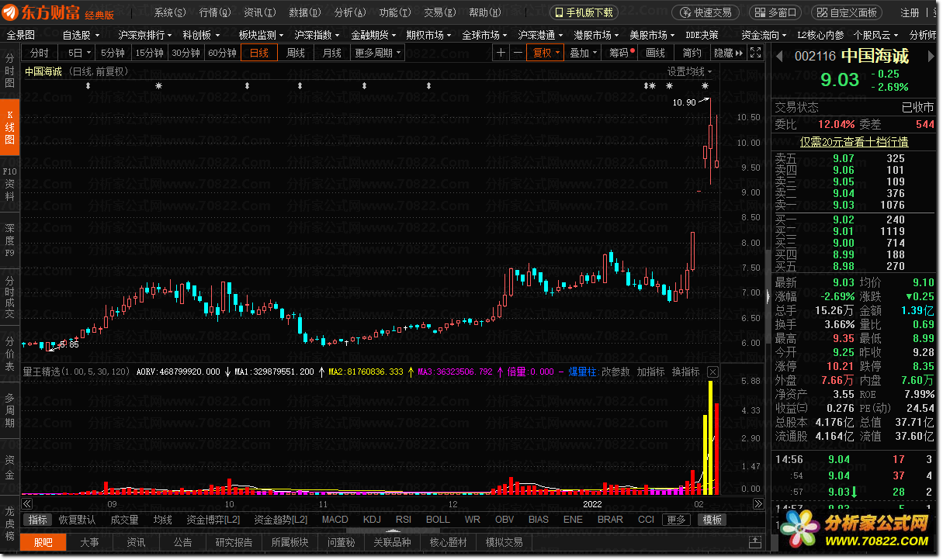Expand 板块监测 dropdown
This screenshot has height=560, width=943.
tap(261, 35)
